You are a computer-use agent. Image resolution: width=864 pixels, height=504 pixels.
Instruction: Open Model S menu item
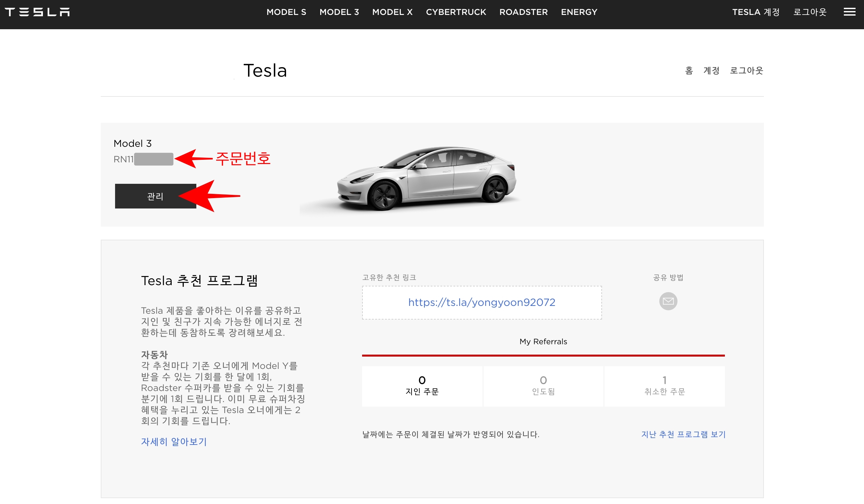[x=286, y=12]
